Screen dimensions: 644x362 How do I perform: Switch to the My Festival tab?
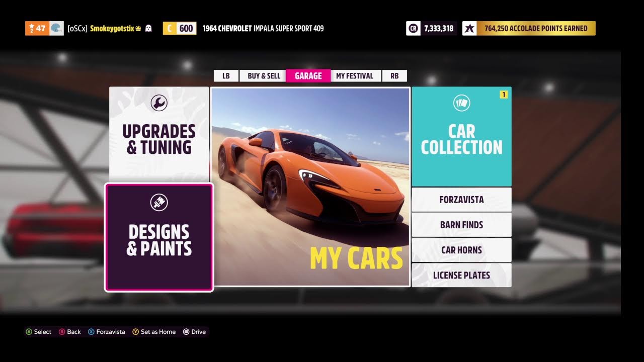[355, 76]
